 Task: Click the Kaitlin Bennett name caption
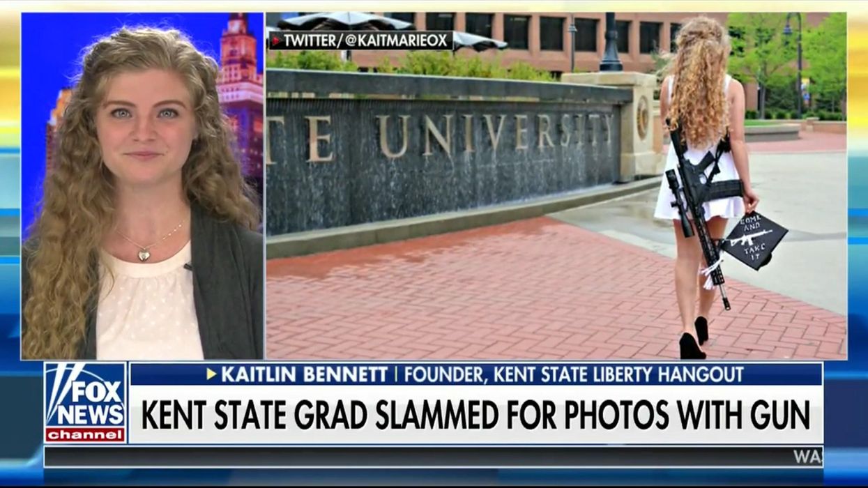[x=305, y=374]
